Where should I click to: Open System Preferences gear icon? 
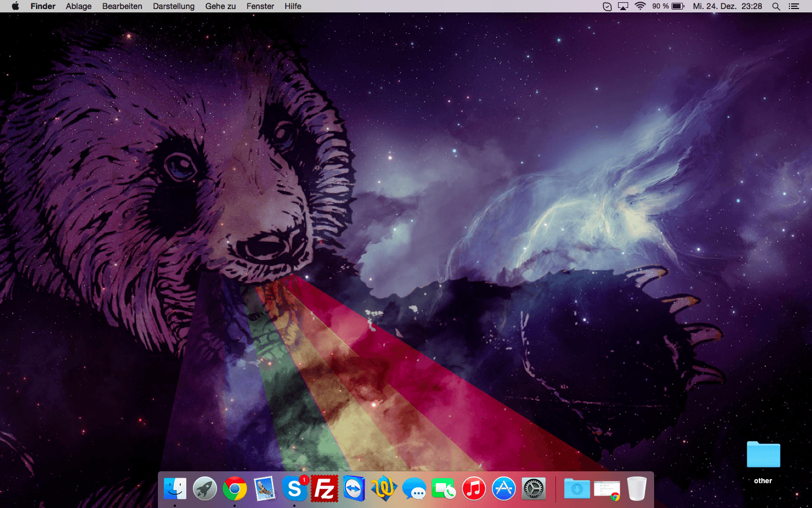pos(533,489)
